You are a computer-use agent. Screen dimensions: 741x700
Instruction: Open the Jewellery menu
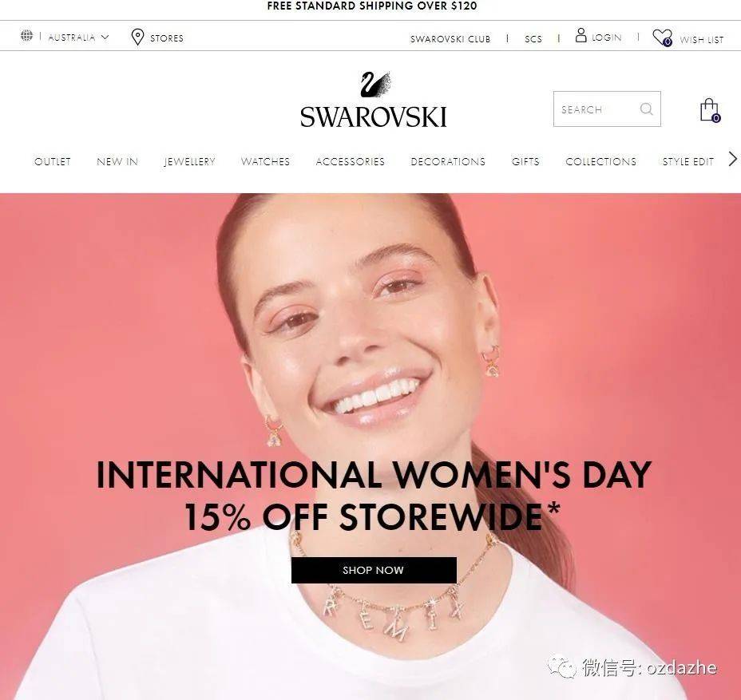click(189, 161)
